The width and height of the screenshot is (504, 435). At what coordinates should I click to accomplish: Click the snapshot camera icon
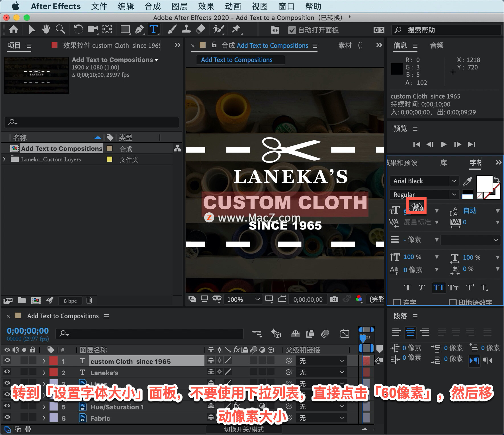pyautogui.click(x=334, y=299)
